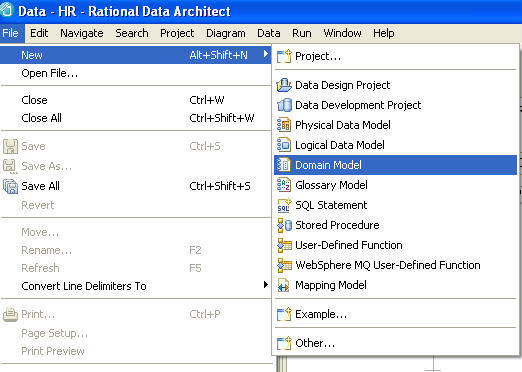Select Physical Data Model entry
Image resolution: width=522 pixels, height=372 pixels.
coord(396,125)
